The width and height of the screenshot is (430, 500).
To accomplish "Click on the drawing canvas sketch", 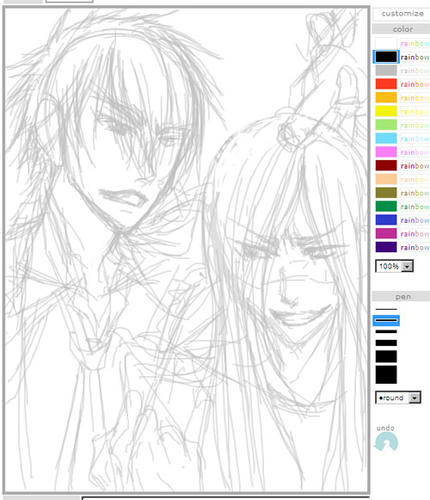I will (x=186, y=249).
